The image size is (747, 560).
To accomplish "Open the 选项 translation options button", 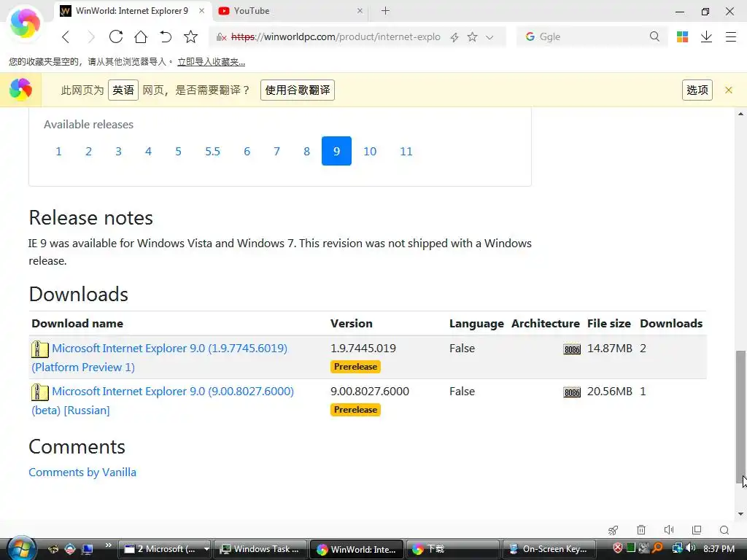I will tap(697, 90).
